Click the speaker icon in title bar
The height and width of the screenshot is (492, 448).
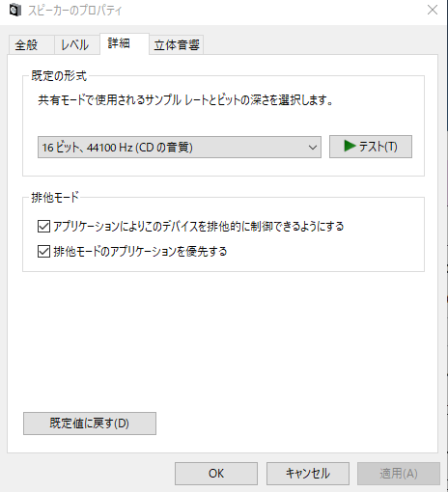point(14,11)
